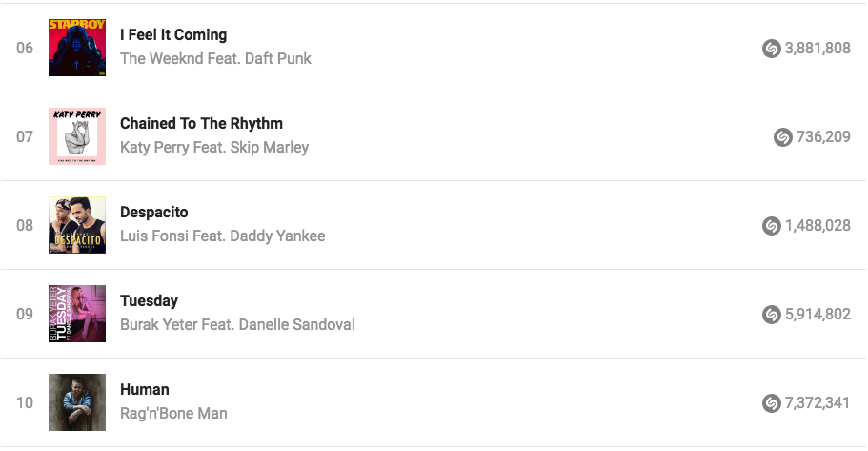868x451 pixels.
Task: Click the Tuesday single cover image
Action: (77, 314)
